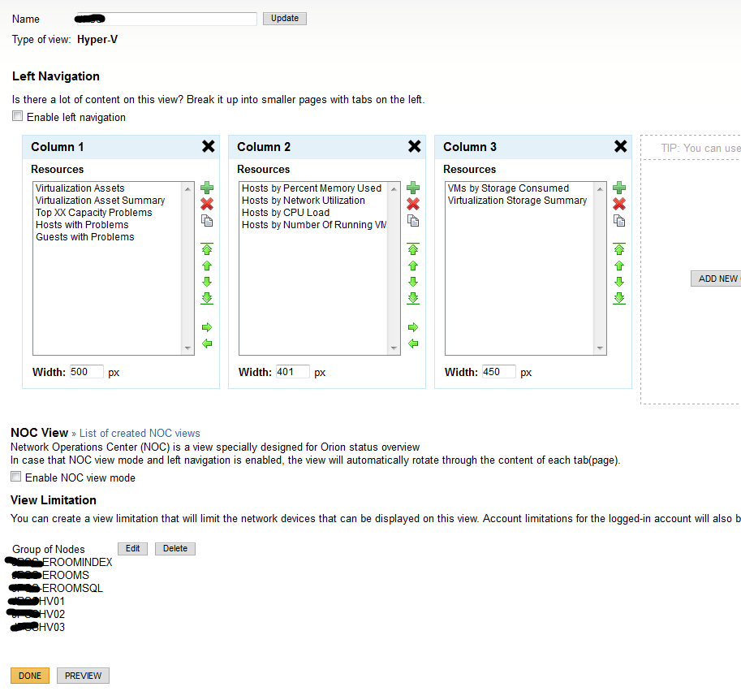Select Hosts by Percent Memory Used
The image size is (741, 700).
(312, 188)
